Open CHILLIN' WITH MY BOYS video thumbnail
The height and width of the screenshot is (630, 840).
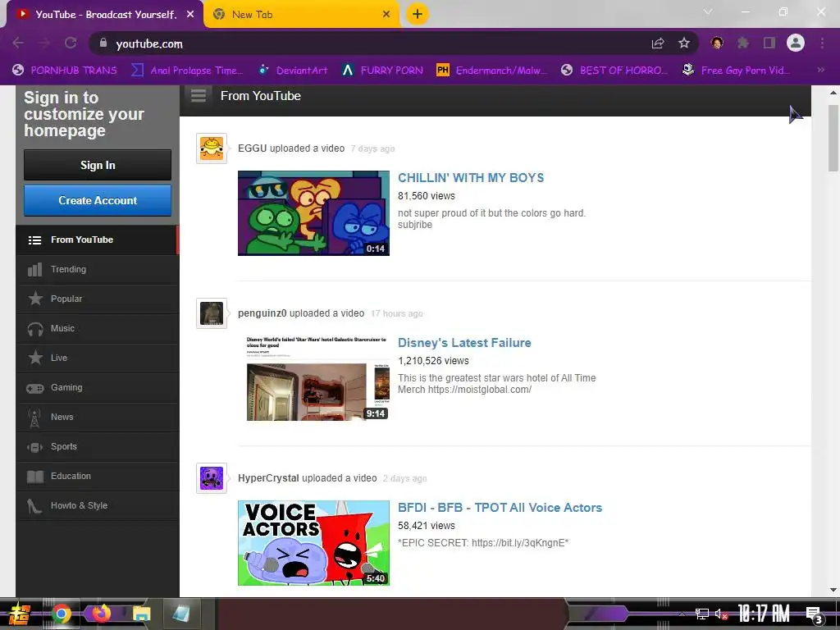click(313, 213)
